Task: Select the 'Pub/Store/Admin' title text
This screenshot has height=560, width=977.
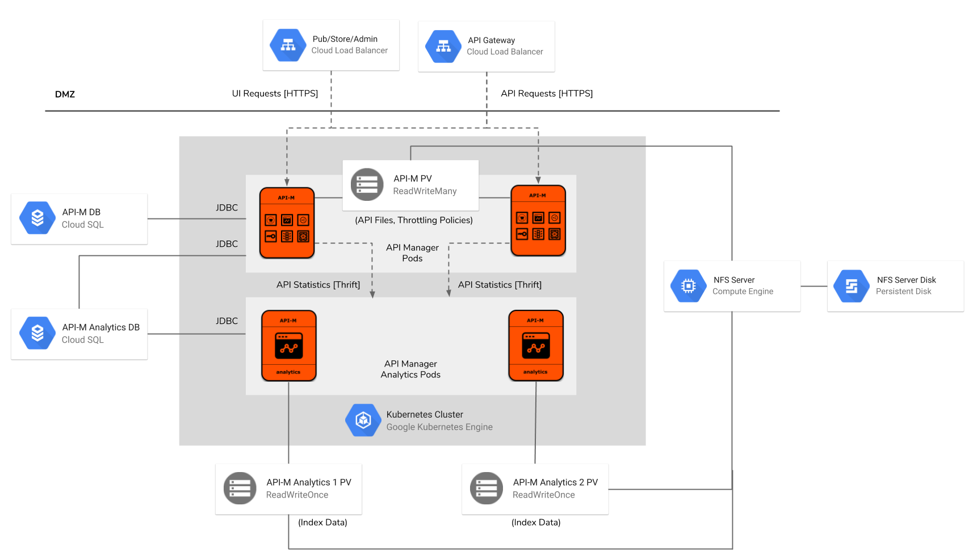Action: [x=345, y=39]
